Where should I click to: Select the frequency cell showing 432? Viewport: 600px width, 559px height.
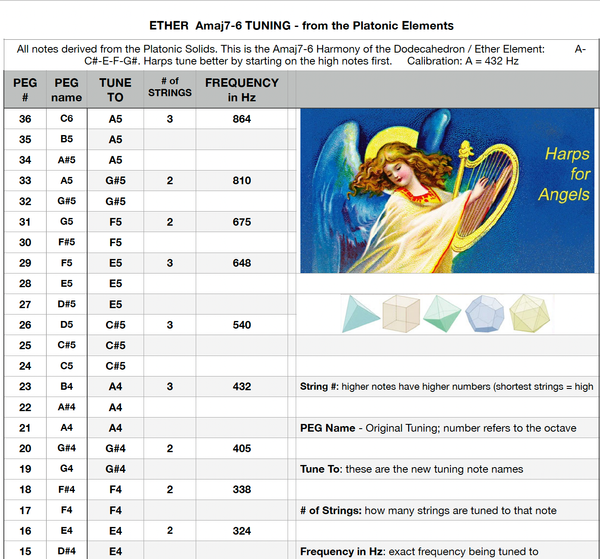(x=241, y=386)
